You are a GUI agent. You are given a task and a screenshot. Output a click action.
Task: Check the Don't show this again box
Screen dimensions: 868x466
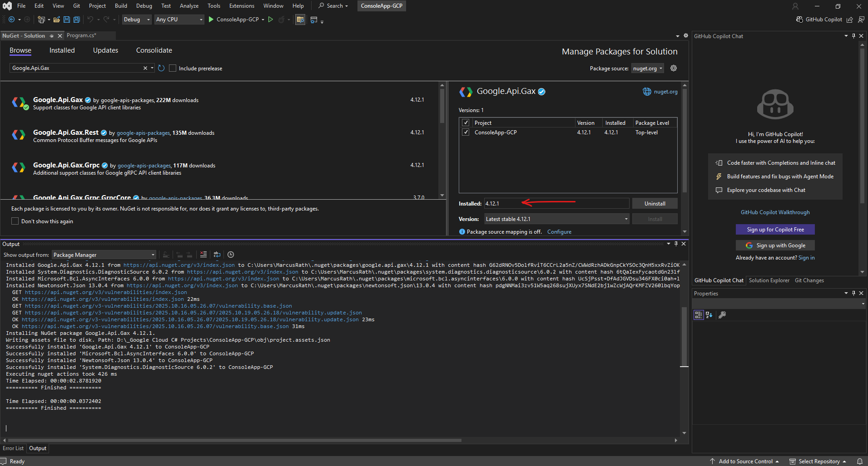coord(15,221)
